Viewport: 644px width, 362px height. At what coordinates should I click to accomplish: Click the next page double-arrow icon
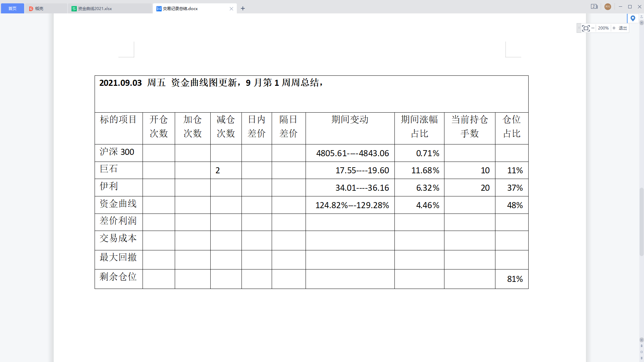coord(641,358)
